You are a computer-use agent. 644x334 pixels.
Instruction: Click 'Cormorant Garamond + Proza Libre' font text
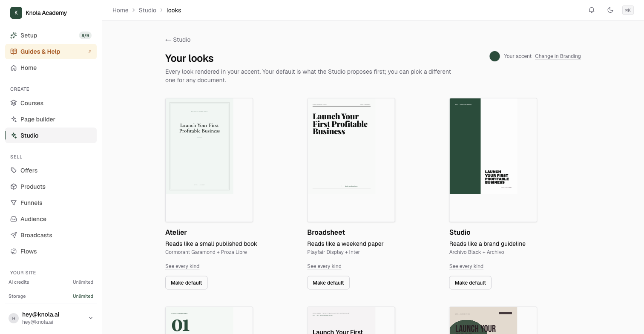tap(206, 252)
